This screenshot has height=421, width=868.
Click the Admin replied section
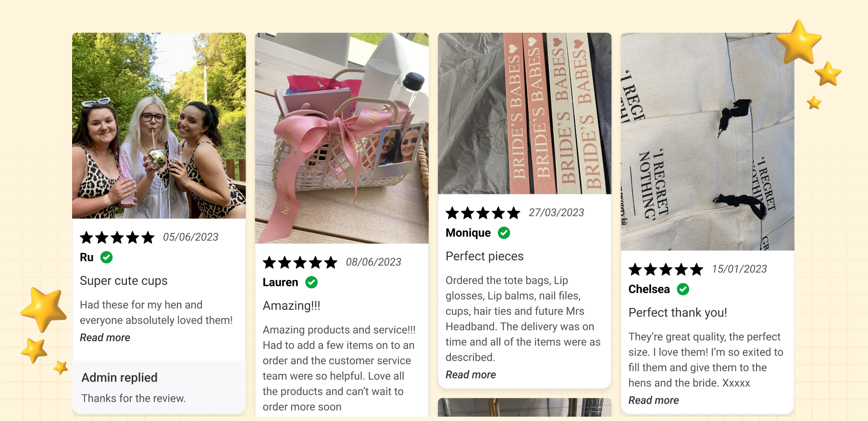pyautogui.click(x=159, y=387)
